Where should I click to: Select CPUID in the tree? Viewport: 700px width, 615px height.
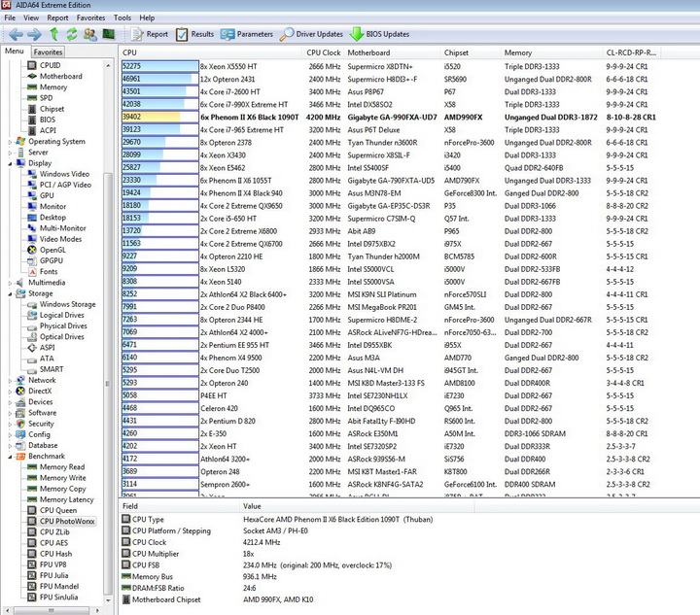[x=50, y=65]
